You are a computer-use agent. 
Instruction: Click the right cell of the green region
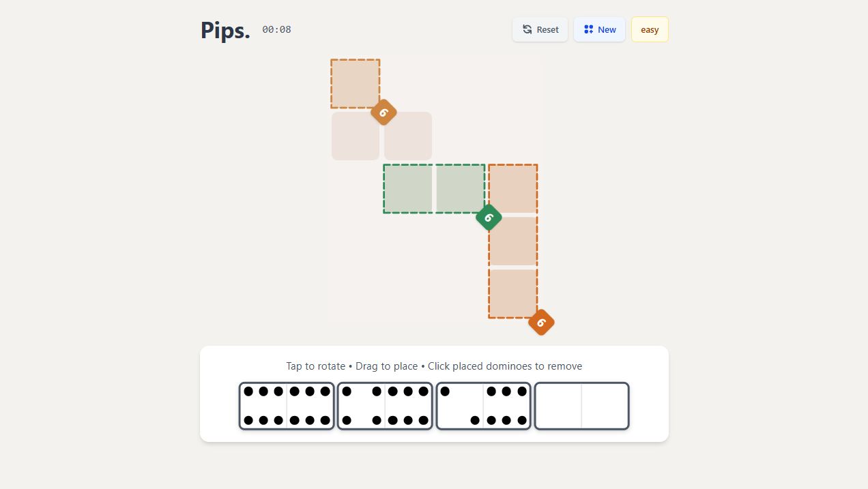click(x=460, y=189)
